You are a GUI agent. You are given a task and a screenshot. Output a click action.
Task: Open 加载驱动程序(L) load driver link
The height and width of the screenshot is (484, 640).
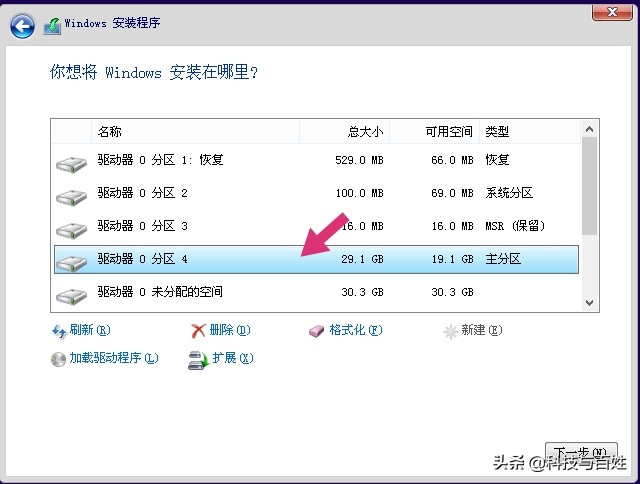114,358
